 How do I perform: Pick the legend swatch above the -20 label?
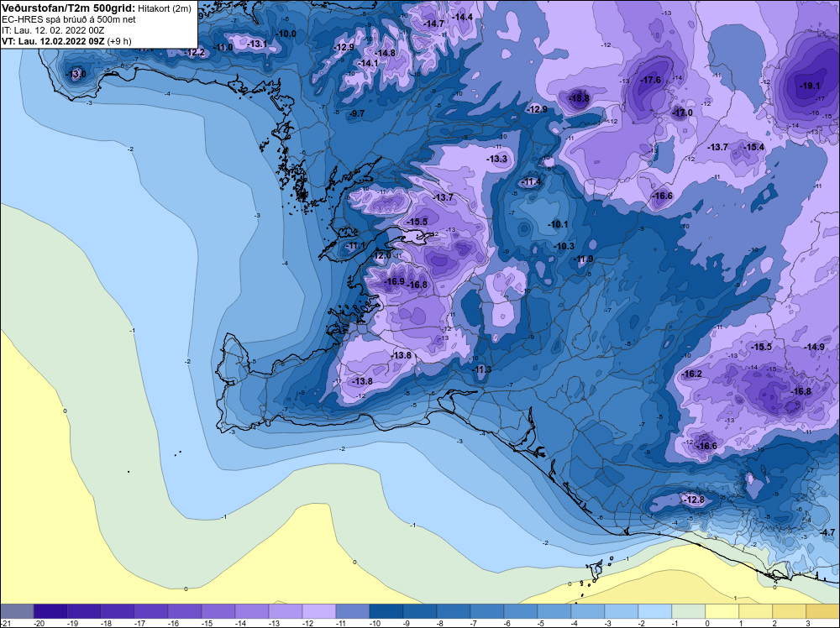pyautogui.click(x=50, y=611)
